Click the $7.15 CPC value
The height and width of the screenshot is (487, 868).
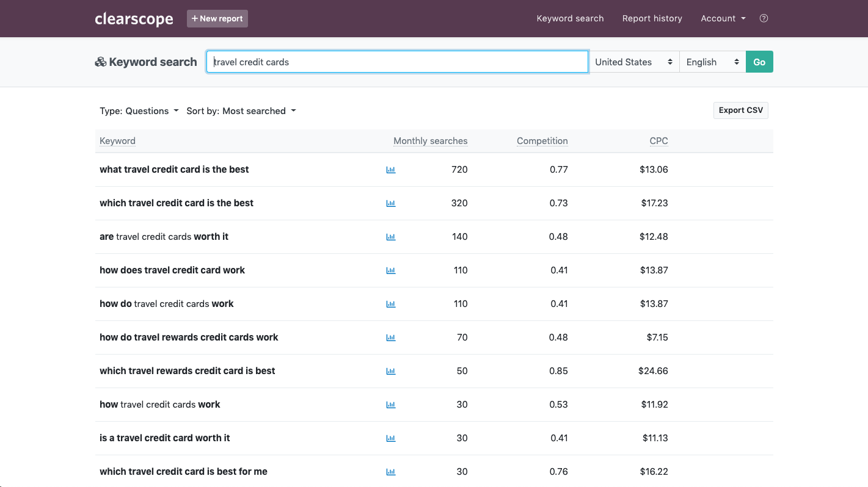pos(657,337)
